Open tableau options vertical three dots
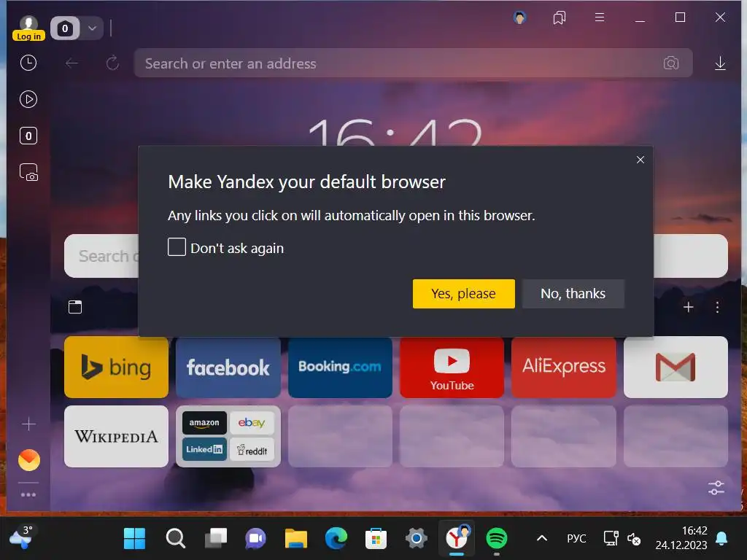Viewport: 747px width, 560px height. (x=717, y=307)
